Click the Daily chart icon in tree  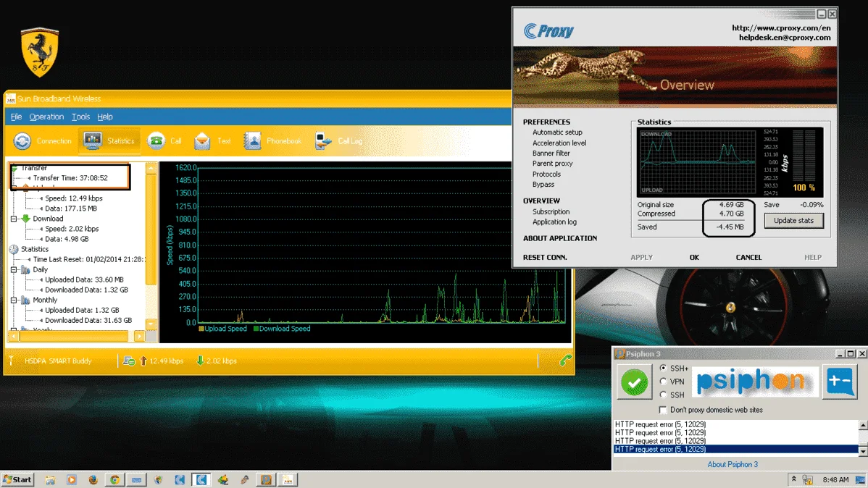coord(25,269)
